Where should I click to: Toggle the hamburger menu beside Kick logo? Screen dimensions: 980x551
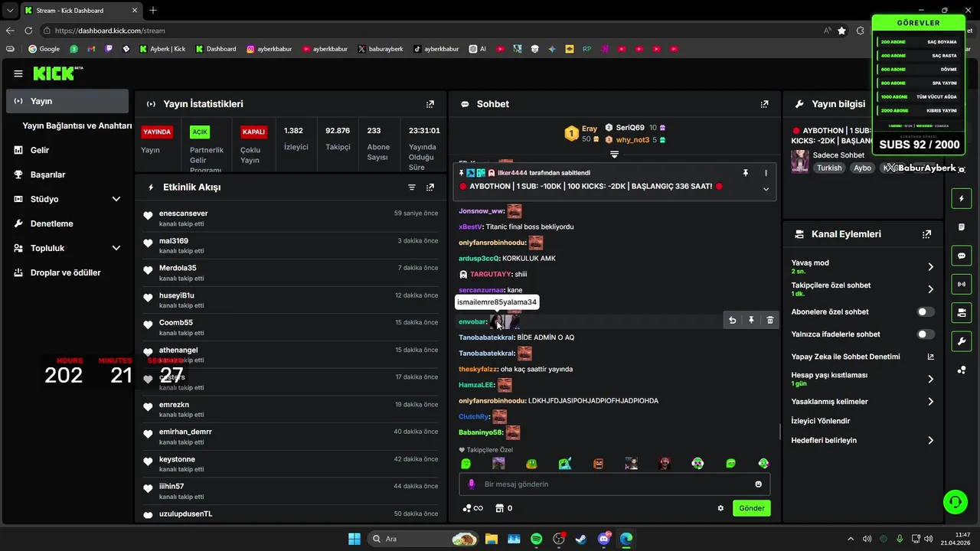18,73
